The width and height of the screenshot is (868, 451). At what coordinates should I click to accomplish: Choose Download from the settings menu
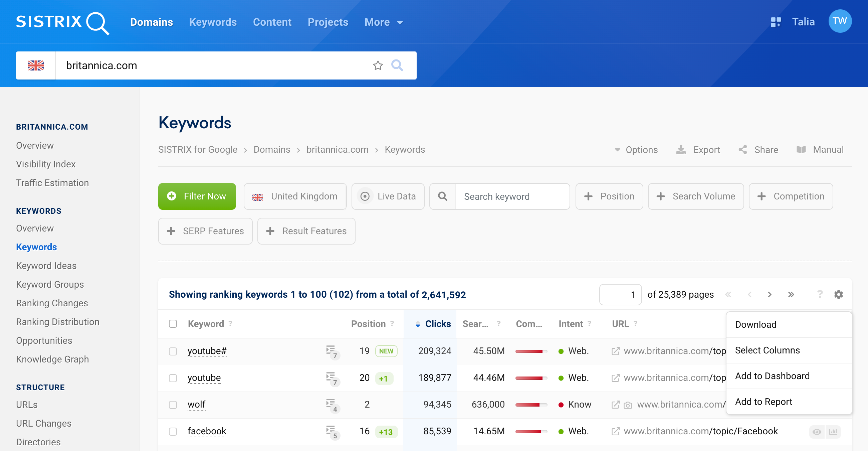click(789, 325)
